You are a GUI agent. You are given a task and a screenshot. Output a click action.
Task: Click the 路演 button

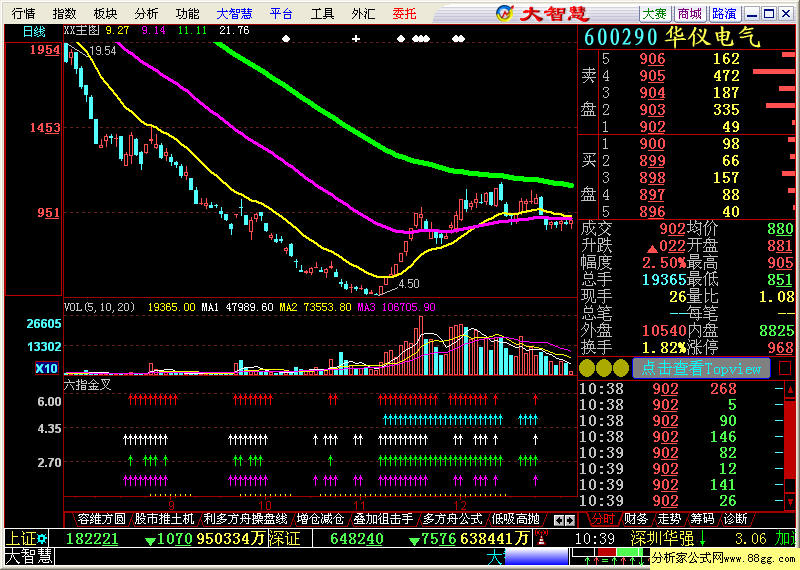[x=724, y=14]
